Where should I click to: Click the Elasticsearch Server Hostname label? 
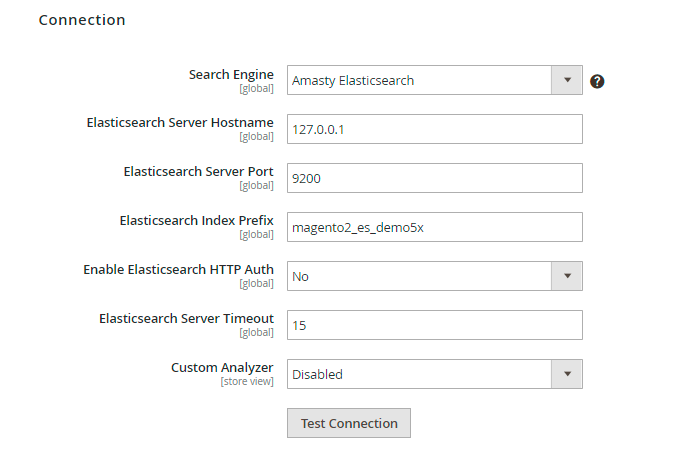[x=180, y=122]
